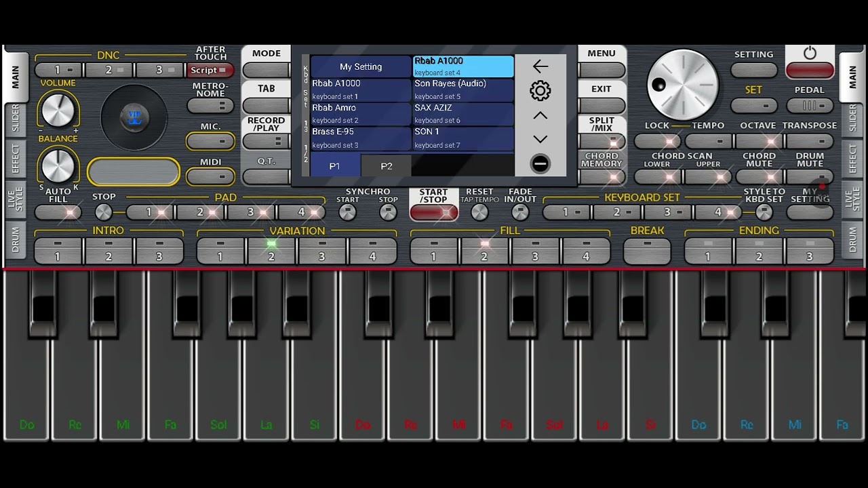Toggle DNC button 1
The width and height of the screenshot is (868, 488).
(58, 70)
